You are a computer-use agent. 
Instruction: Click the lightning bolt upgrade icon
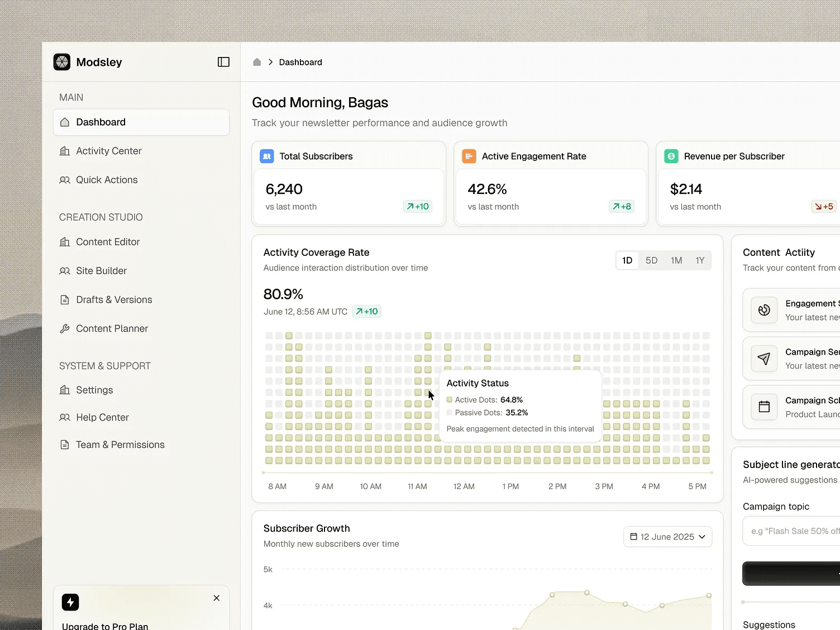click(x=70, y=602)
